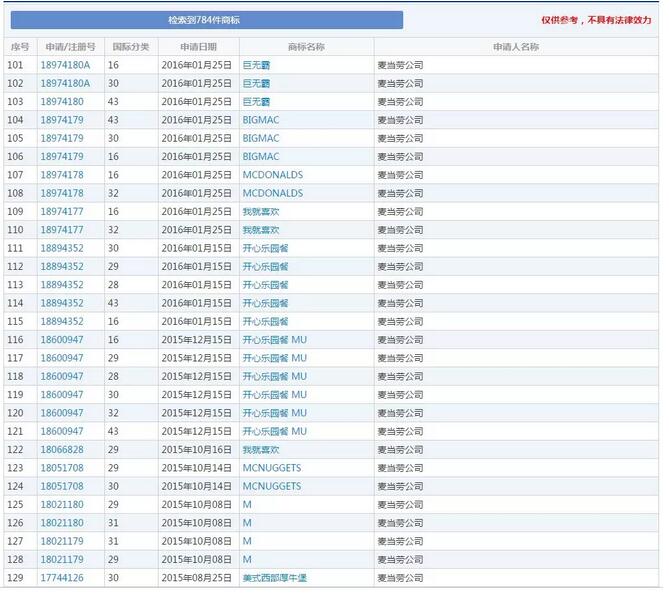
Task: Select applicant 麦当劳公司 in row 129
Action: coord(400,578)
